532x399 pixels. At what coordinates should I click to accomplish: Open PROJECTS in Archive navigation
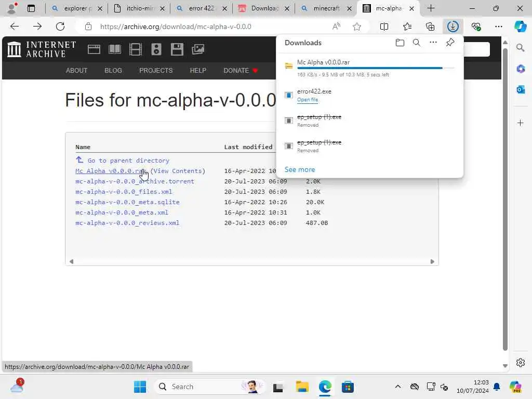[156, 70]
